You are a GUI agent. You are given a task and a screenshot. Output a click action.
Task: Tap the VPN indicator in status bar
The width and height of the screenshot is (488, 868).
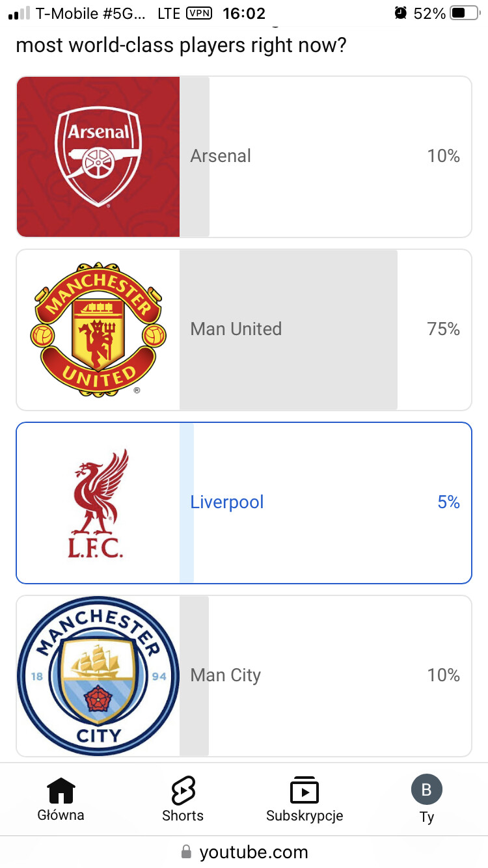pos(199,13)
